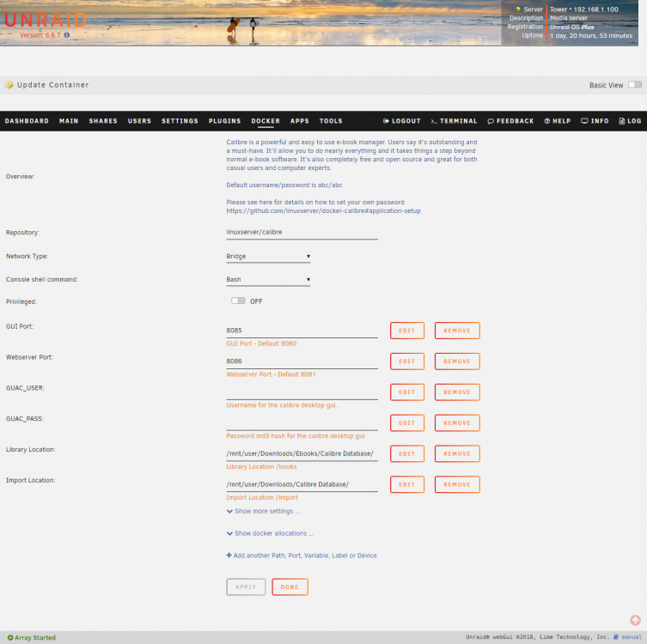
Task: Toggle the Privileged switch on
Action: tap(238, 301)
